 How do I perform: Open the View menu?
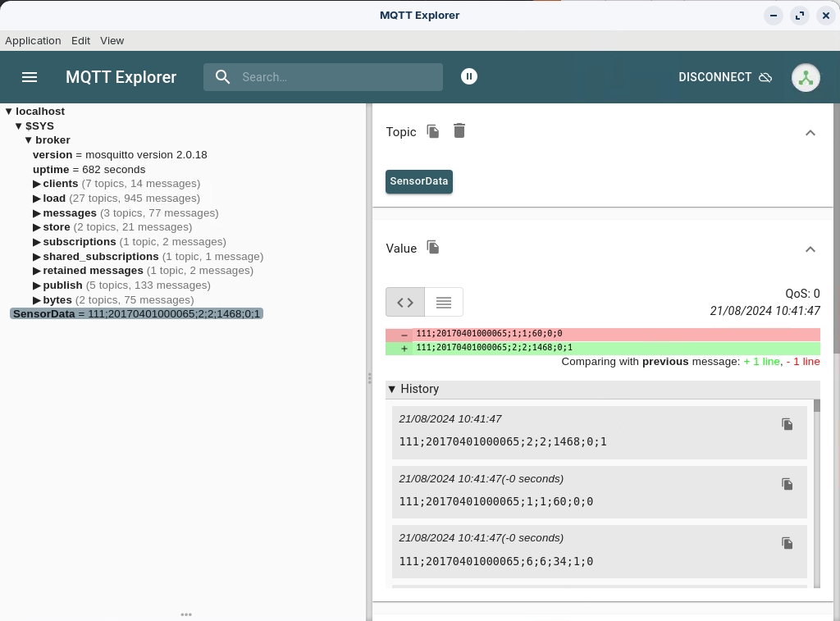click(112, 40)
